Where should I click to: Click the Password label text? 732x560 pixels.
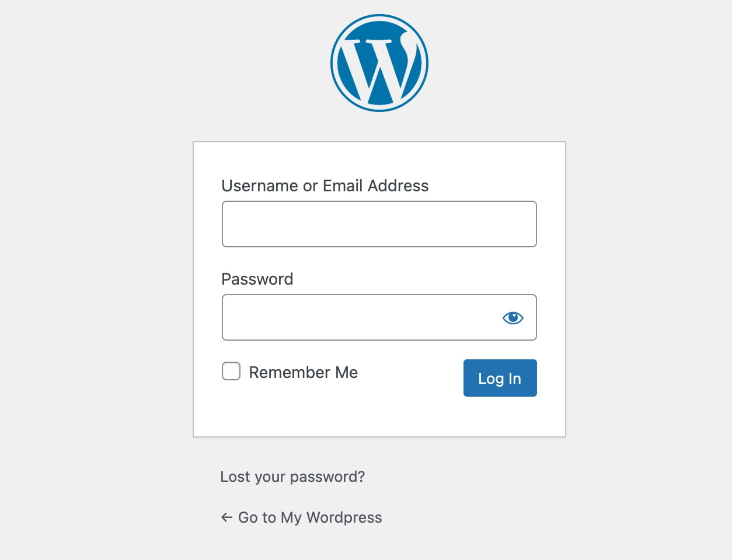coord(257,279)
